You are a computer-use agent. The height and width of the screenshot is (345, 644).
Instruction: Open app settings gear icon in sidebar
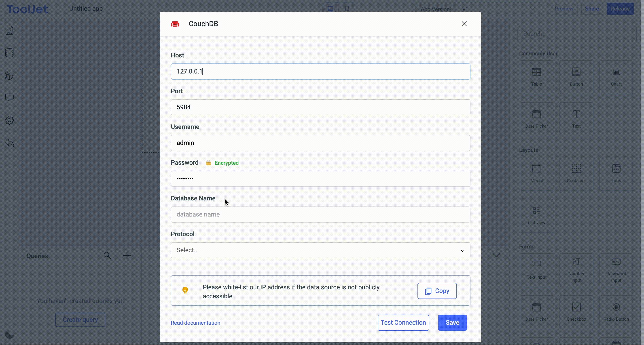pyautogui.click(x=9, y=120)
